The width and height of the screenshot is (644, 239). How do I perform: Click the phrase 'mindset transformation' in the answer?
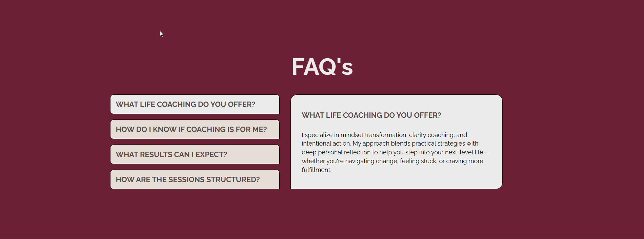click(x=374, y=135)
